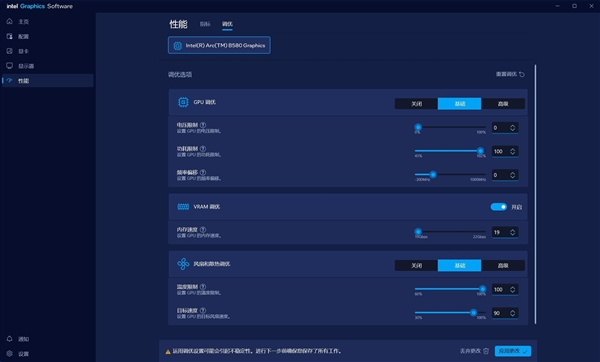Click the 调优选项 section heading
600x362 pixels.
180,75
